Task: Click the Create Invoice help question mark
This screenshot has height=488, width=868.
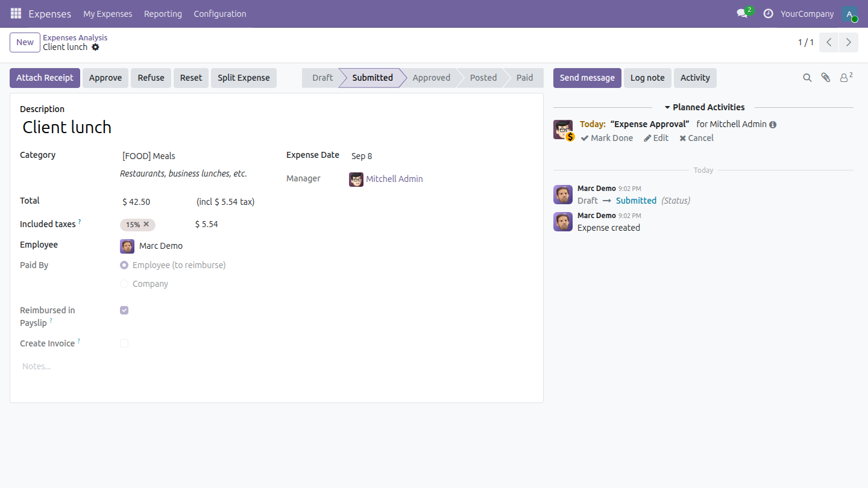Action: point(78,341)
